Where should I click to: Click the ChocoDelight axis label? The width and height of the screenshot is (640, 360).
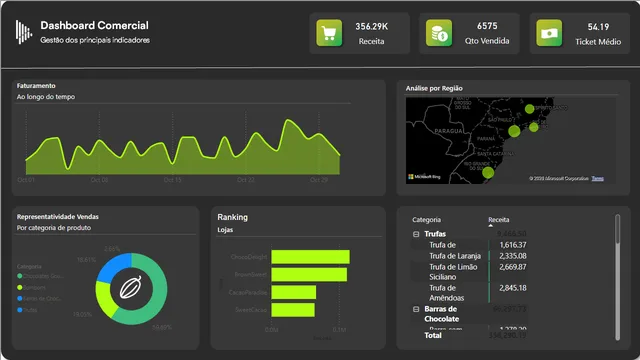(249, 257)
